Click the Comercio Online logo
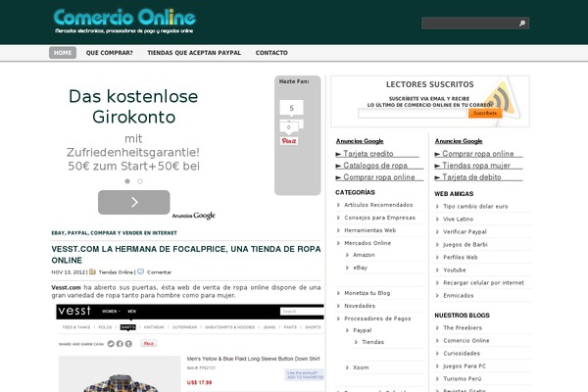588x392 pixels. click(x=124, y=22)
